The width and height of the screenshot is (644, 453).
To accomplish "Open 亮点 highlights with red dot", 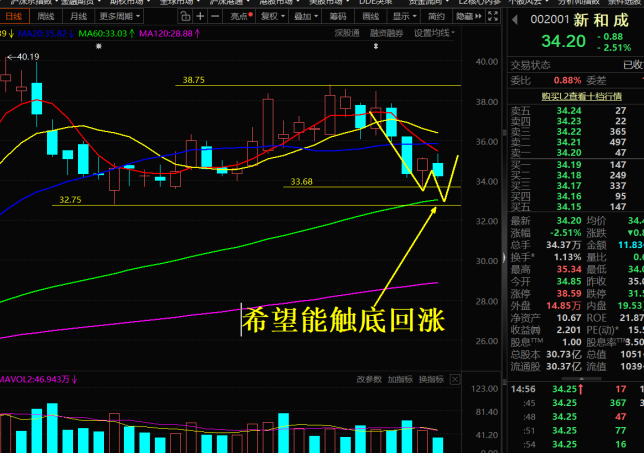I will click(241, 16).
